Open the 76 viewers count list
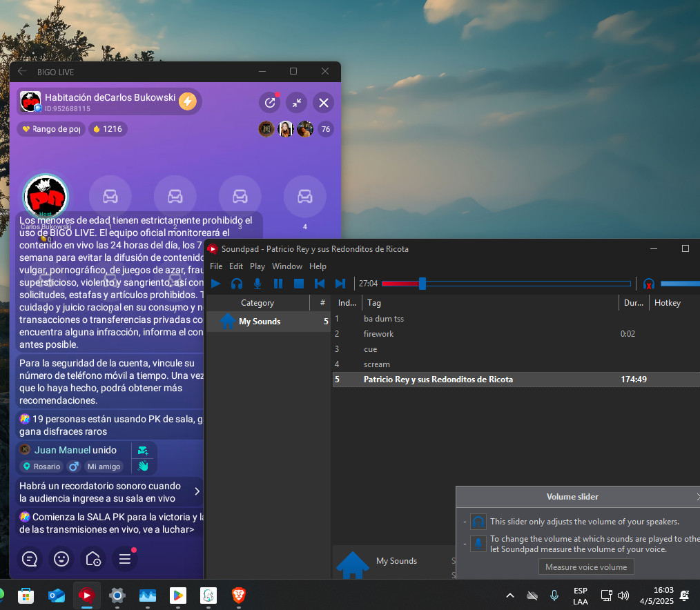Screen dimensions: 700x610 point(325,129)
